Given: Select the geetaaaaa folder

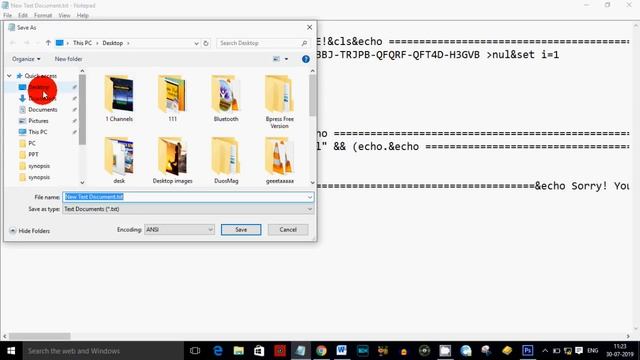Looking at the screenshot, I should click(280, 160).
